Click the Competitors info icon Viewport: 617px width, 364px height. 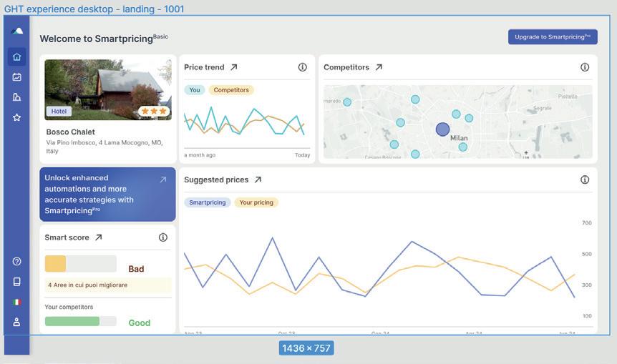[x=585, y=67]
